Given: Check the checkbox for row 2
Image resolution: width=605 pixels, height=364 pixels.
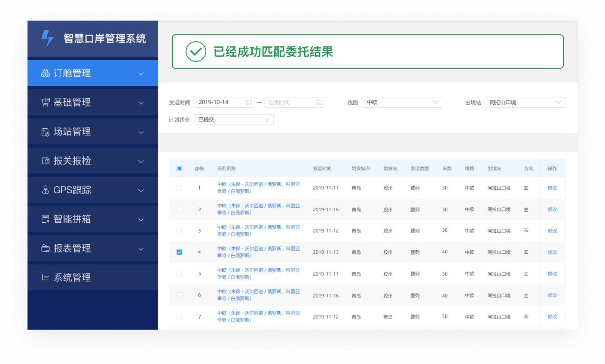Looking at the screenshot, I should (179, 209).
